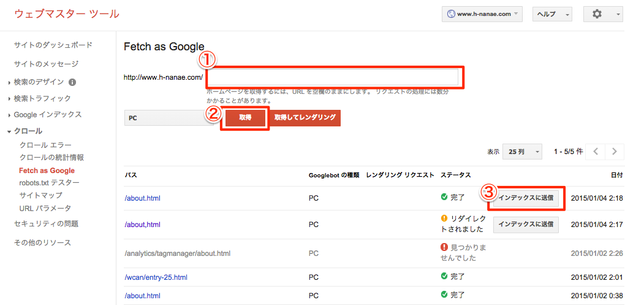This screenshot has height=305, width=644.
Task: Go to the next results page arrow
Action: click(x=615, y=152)
